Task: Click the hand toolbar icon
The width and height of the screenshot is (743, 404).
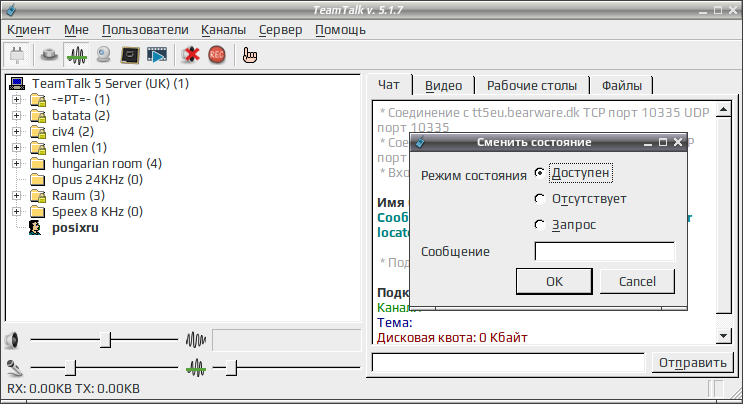Action: point(250,55)
